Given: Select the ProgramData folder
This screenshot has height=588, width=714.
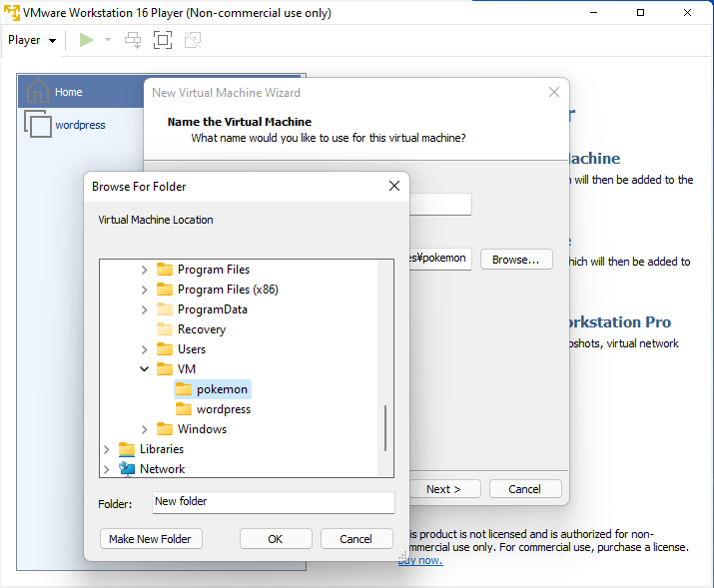Looking at the screenshot, I should tap(212, 309).
